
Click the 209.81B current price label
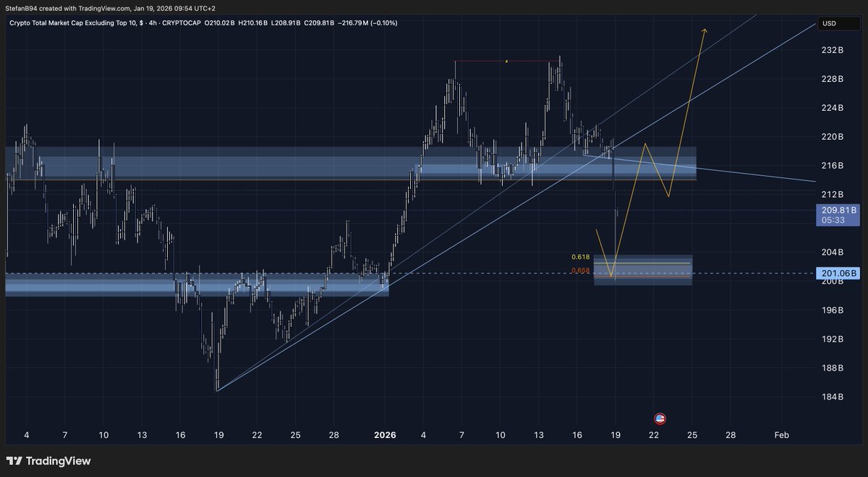[x=837, y=209]
